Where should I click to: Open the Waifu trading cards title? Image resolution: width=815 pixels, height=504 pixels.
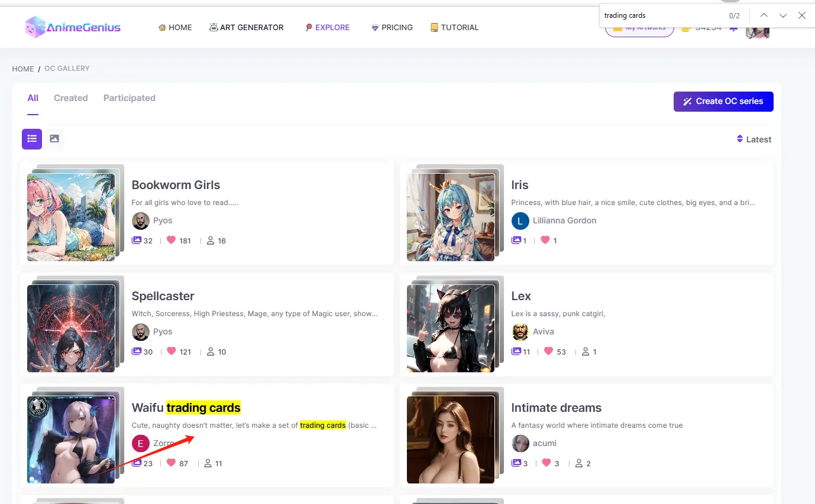point(186,408)
